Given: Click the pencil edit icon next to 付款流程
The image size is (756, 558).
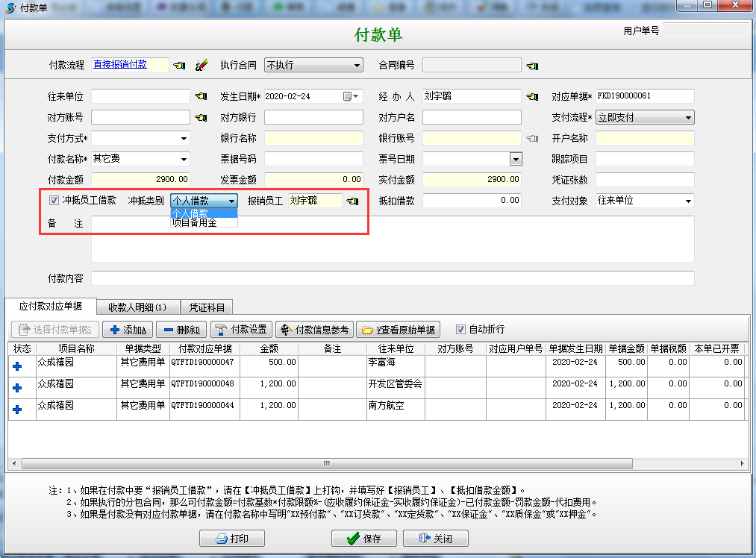Looking at the screenshot, I should pos(201,66).
